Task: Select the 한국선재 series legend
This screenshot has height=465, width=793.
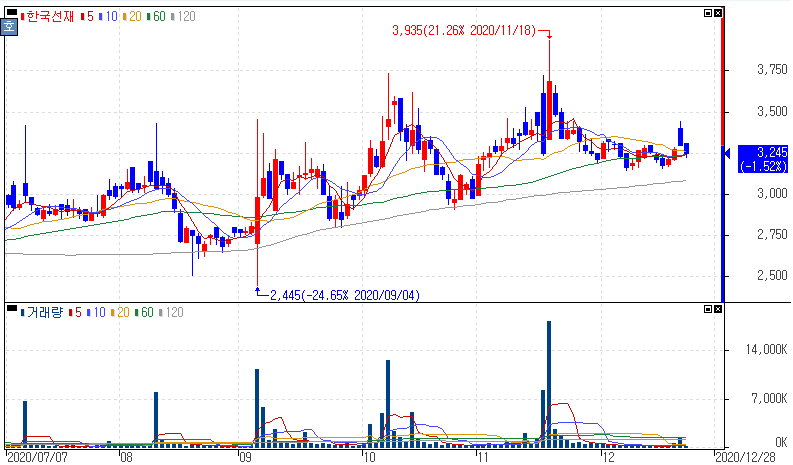Action: pos(47,17)
